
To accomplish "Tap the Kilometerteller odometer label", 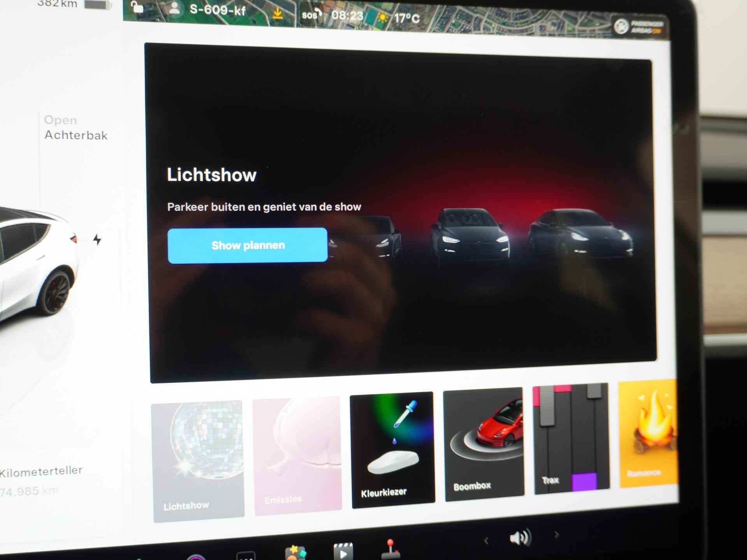I will point(41,472).
